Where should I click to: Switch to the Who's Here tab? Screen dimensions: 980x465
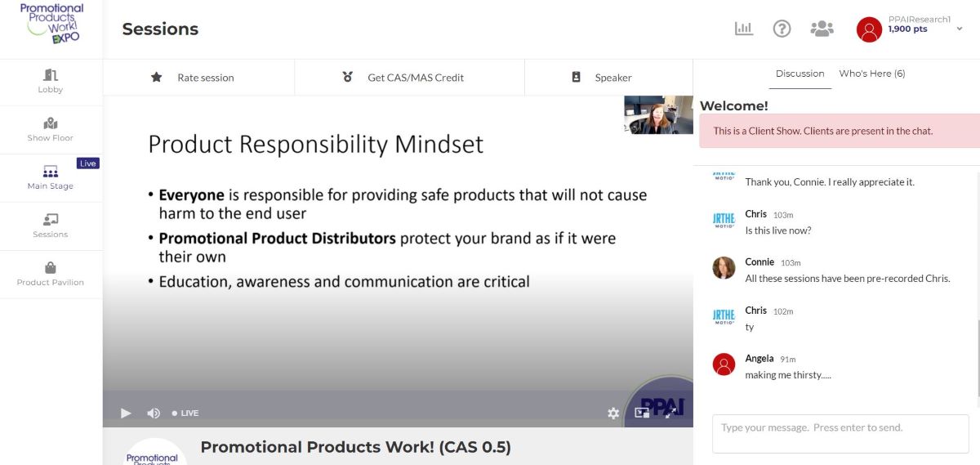871,74
